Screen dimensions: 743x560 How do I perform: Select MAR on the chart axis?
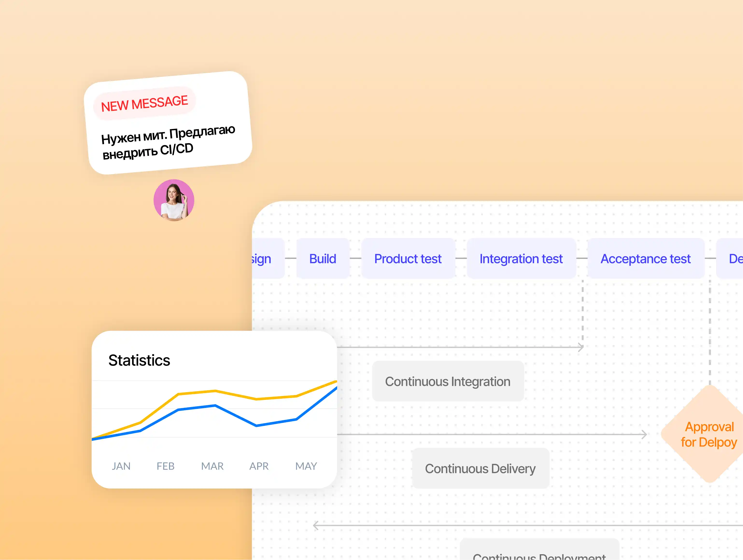point(212,466)
